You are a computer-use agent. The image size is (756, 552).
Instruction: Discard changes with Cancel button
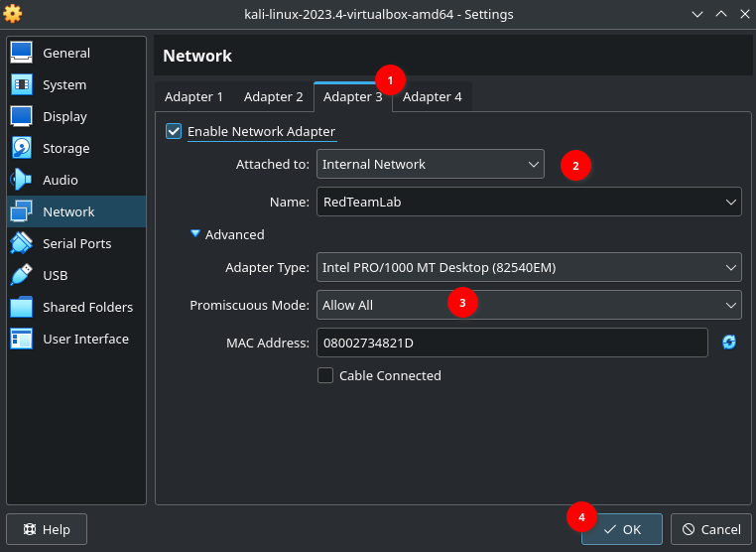711,529
